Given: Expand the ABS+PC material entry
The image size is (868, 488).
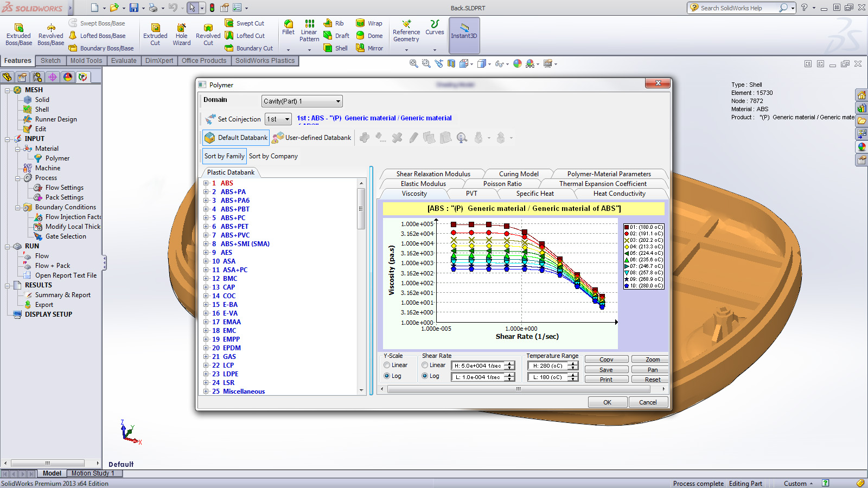Looking at the screenshot, I should pyautogui.click(x=206, y=217).
